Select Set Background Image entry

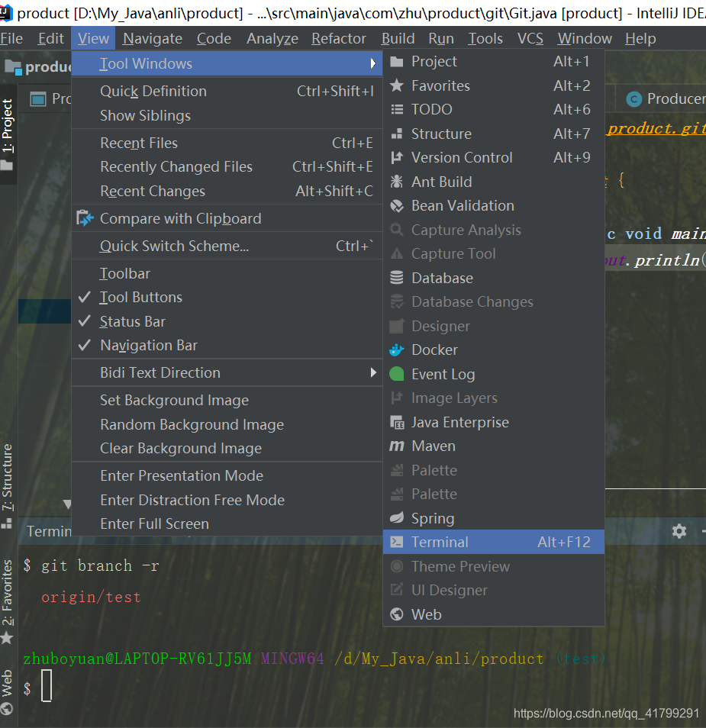(227, 400)
